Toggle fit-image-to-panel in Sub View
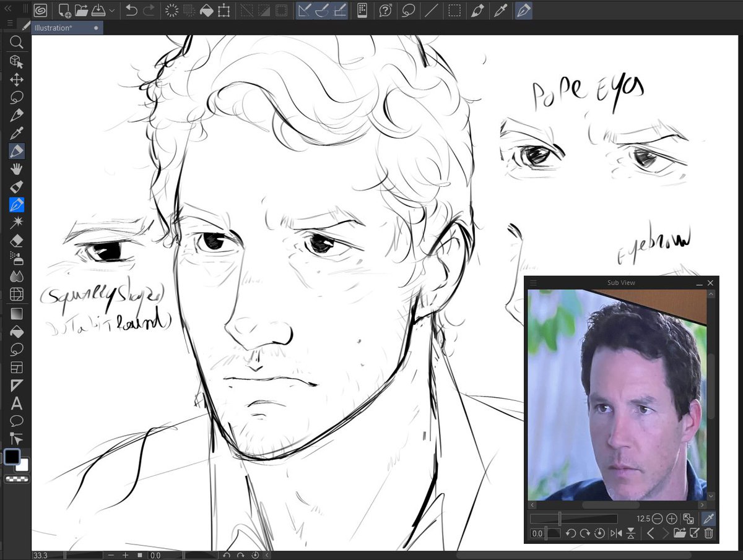743x560 pixels. click(x=689, y=519)
